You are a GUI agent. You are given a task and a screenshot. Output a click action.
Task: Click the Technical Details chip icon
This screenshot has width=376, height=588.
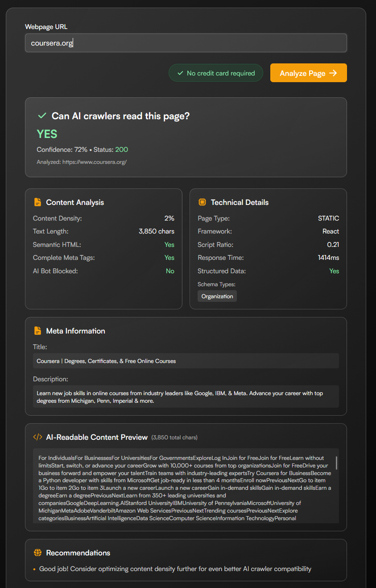pos(202,202)
